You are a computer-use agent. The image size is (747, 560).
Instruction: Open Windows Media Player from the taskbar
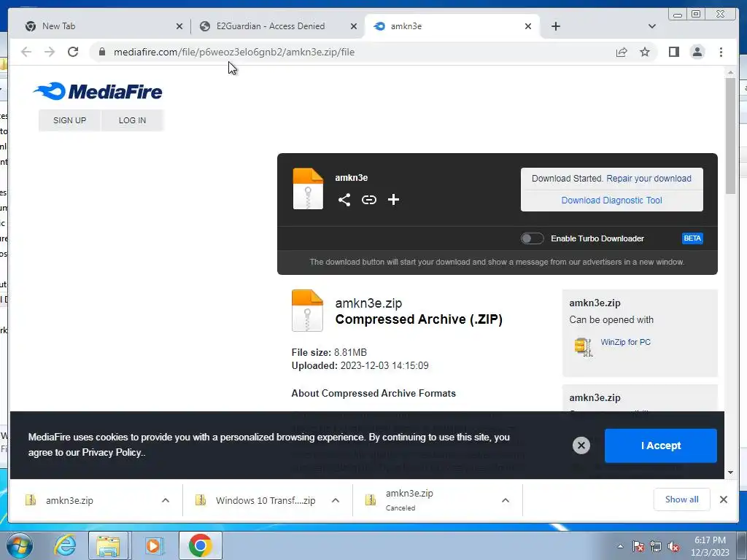(153, 545)
